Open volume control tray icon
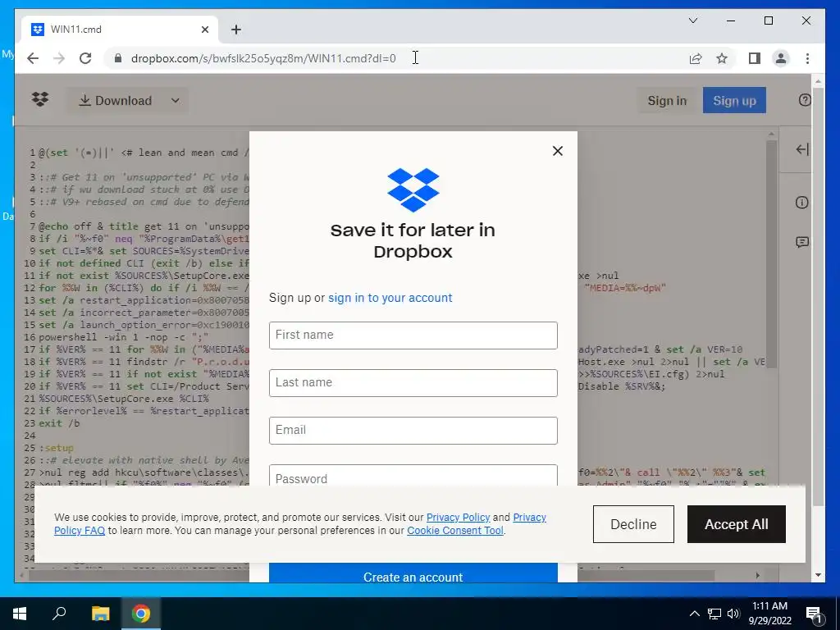 coord(733,614)
